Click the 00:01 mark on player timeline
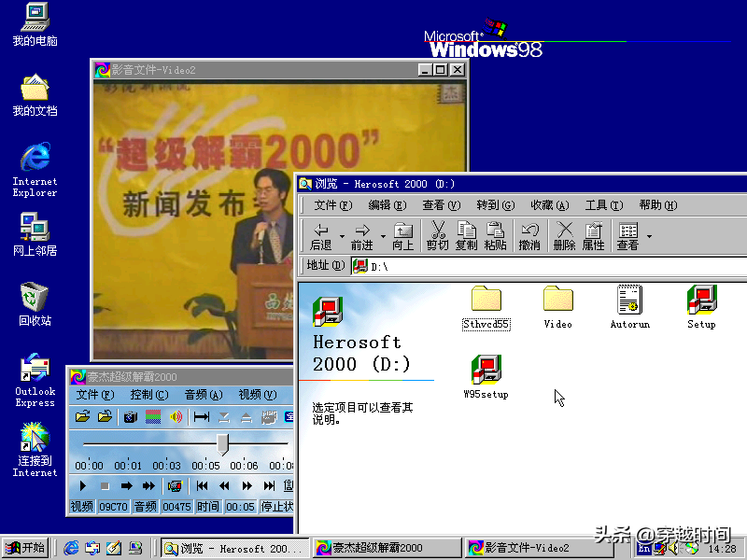The height and width of the screenshot is (560, 747). coord(128,465)
